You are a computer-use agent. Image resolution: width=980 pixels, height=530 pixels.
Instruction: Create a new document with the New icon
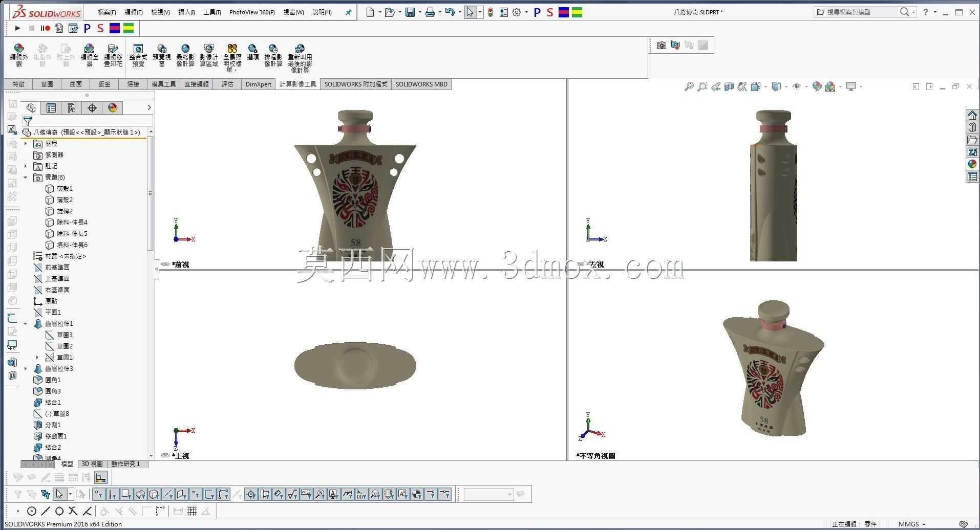click(x=370, y=12)
